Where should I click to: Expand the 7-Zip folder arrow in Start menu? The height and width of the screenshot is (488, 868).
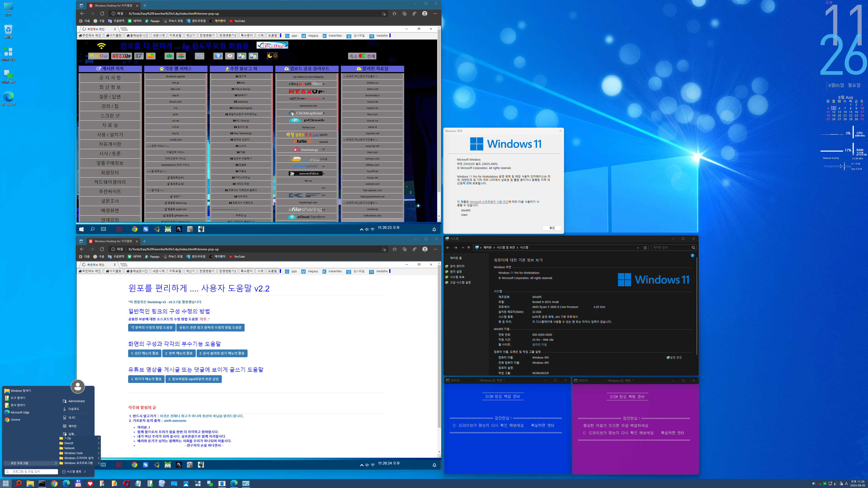tap(99, 438)
